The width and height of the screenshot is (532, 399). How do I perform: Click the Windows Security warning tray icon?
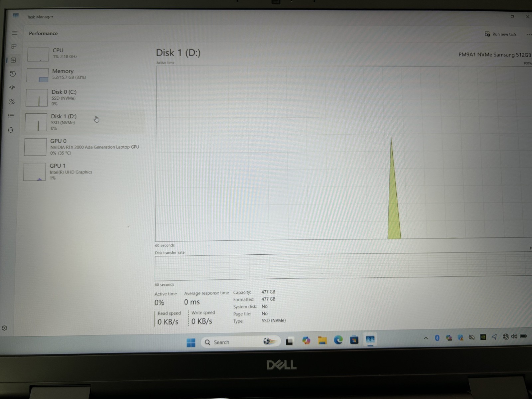(460, 337)
